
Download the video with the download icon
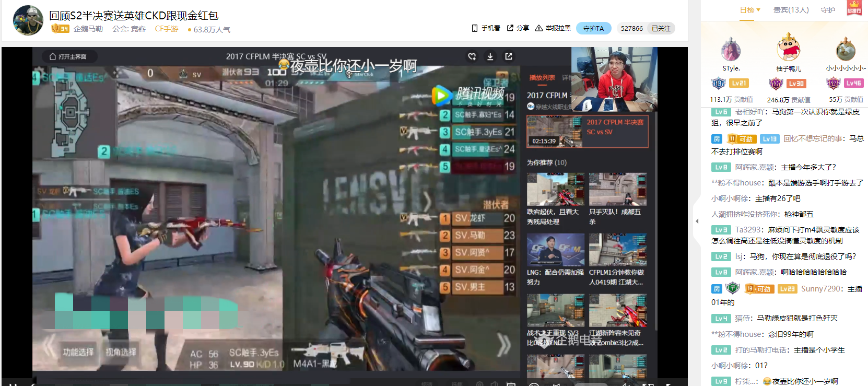(x=490, y=56)
